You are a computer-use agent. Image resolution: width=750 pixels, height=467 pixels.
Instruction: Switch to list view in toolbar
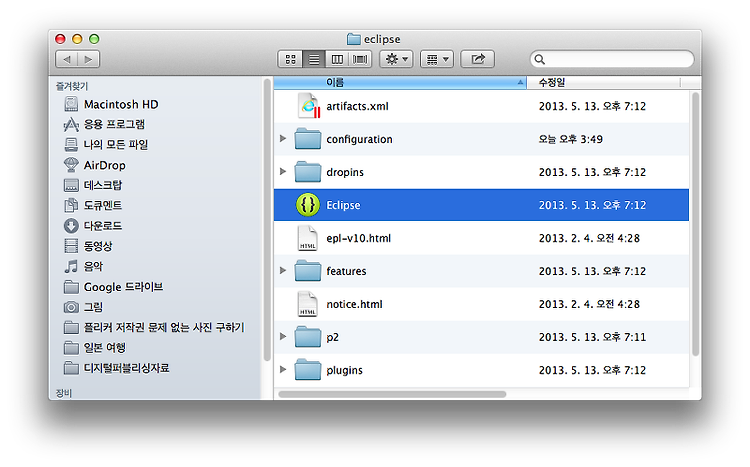[314, 59]
